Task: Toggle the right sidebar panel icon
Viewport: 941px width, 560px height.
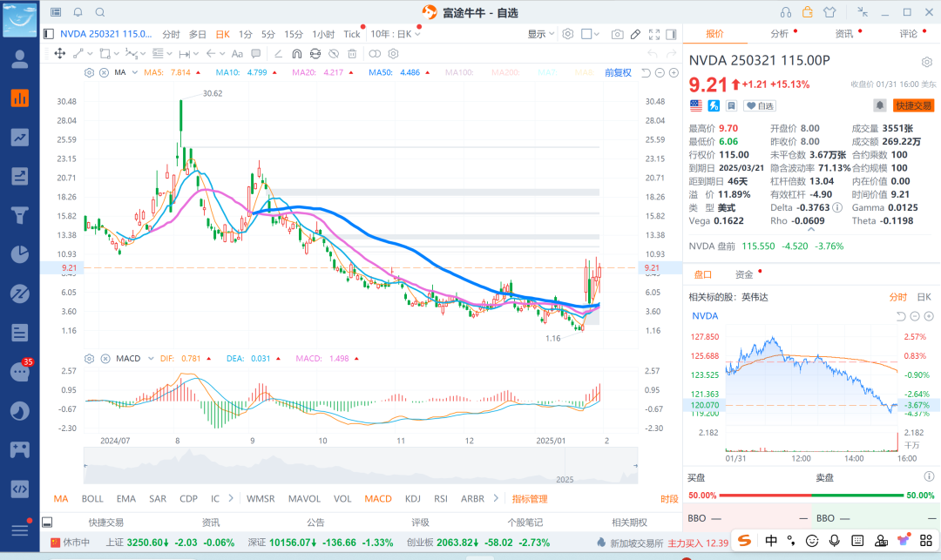Action: (671, 34)
